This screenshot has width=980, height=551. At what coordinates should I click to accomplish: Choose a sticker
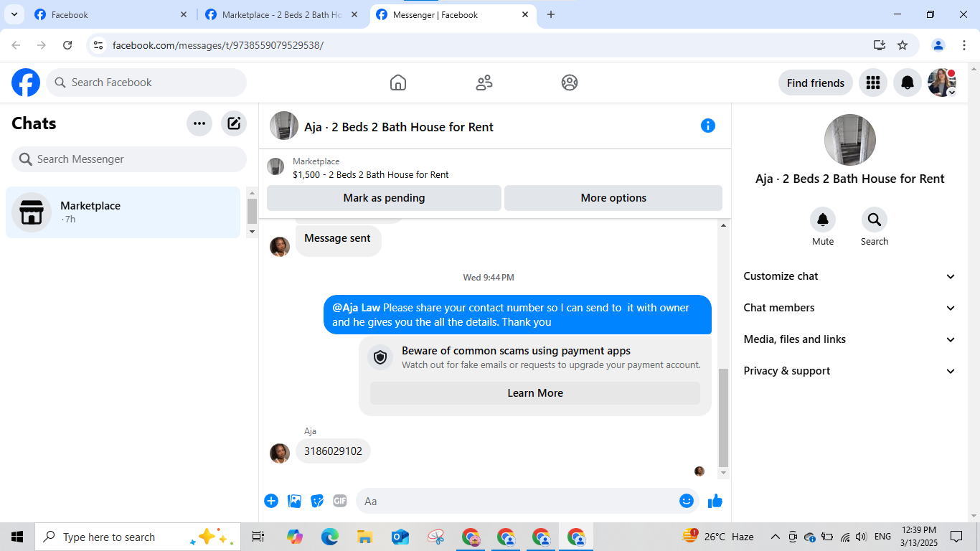coord(317,501)
